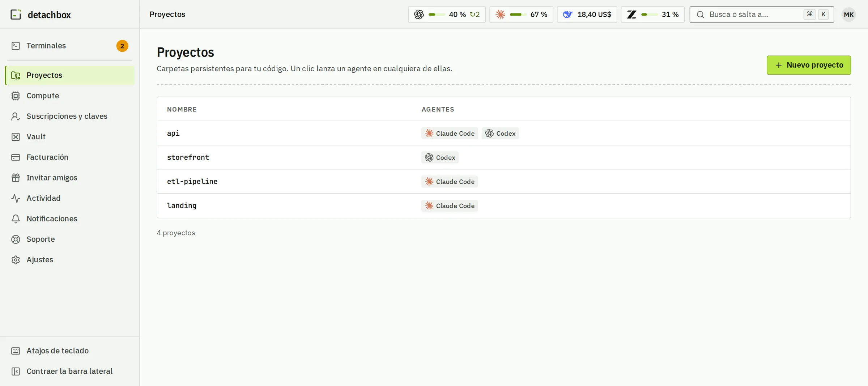
Task: Open the etl-pipeline project row
Action: click(504, 182)
